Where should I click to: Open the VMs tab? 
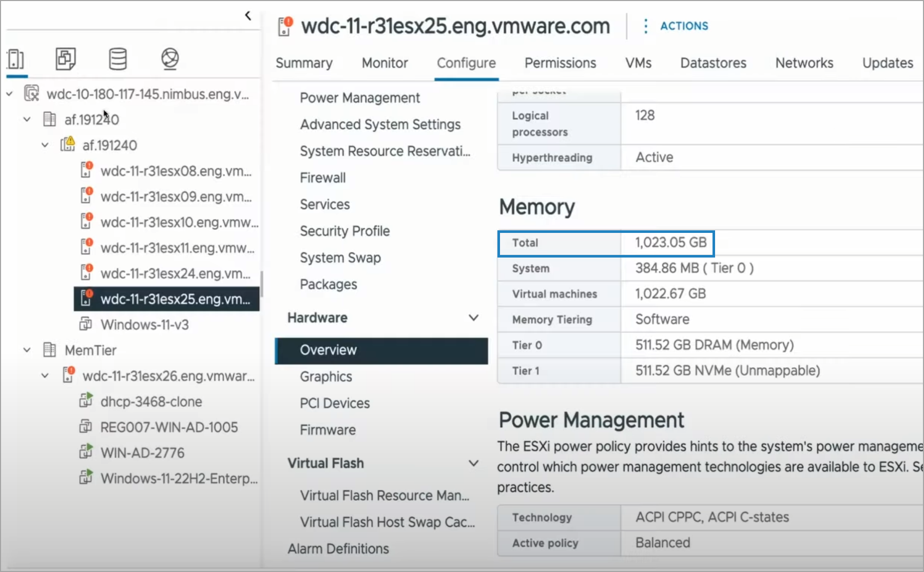point(638,63)
